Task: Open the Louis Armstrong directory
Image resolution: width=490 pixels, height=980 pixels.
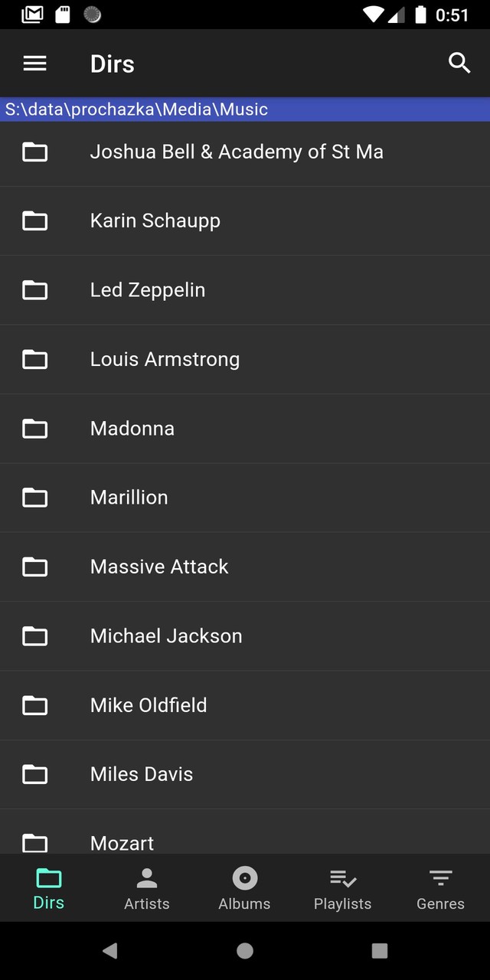Action: (165, 359)
